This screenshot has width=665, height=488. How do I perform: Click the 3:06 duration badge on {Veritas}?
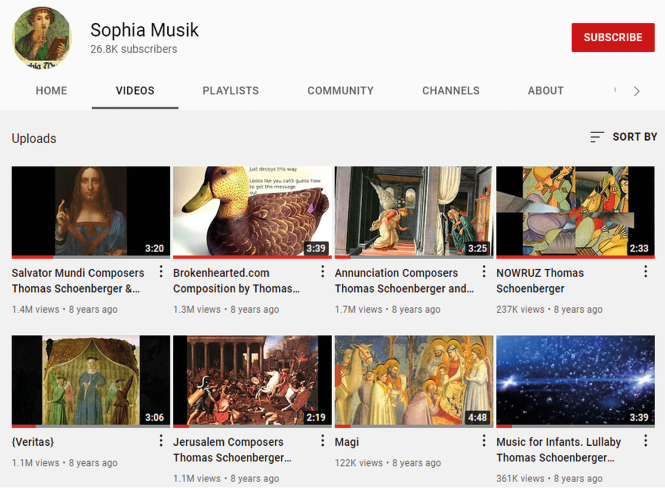(154, 417)
